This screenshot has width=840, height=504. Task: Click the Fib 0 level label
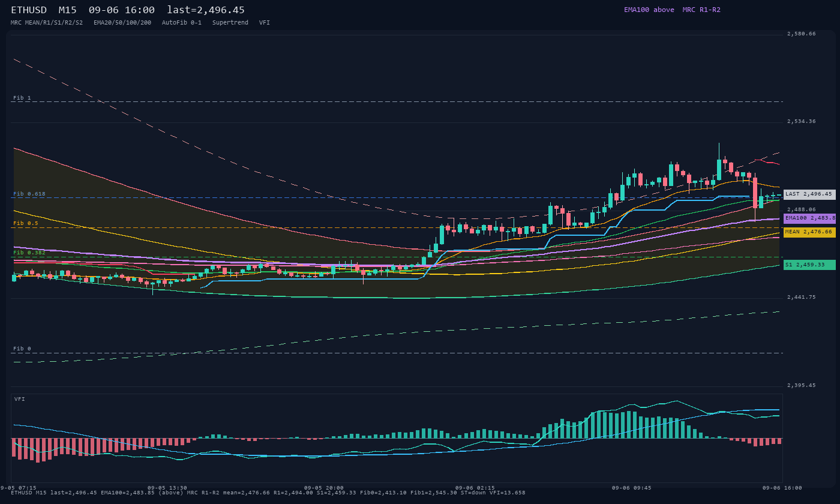coord(22,349)
